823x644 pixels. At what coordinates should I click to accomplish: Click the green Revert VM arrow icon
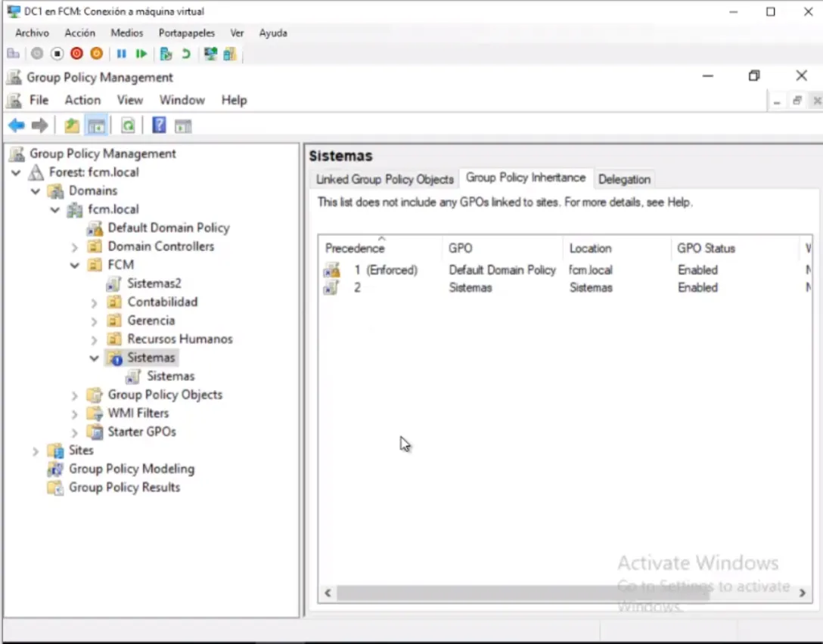(186, 54)
